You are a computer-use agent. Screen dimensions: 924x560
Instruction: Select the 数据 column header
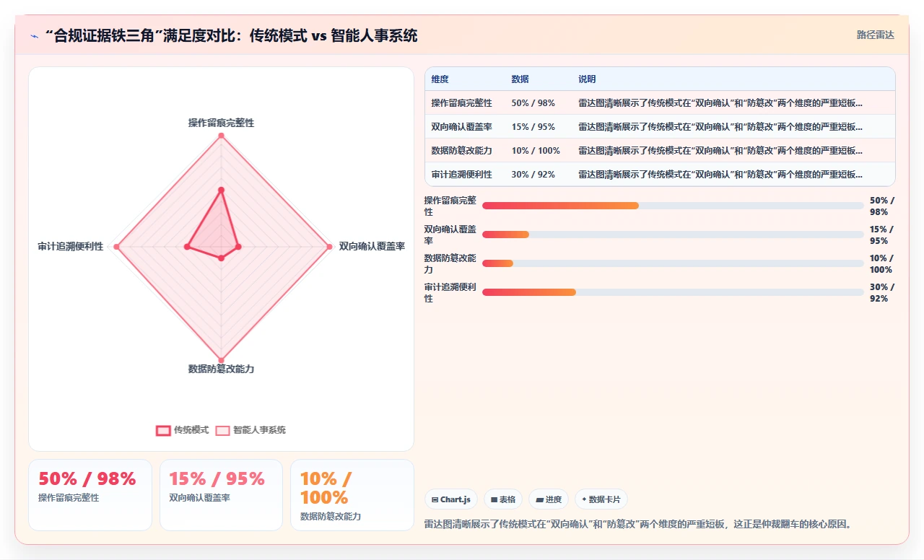click(520, 79)
